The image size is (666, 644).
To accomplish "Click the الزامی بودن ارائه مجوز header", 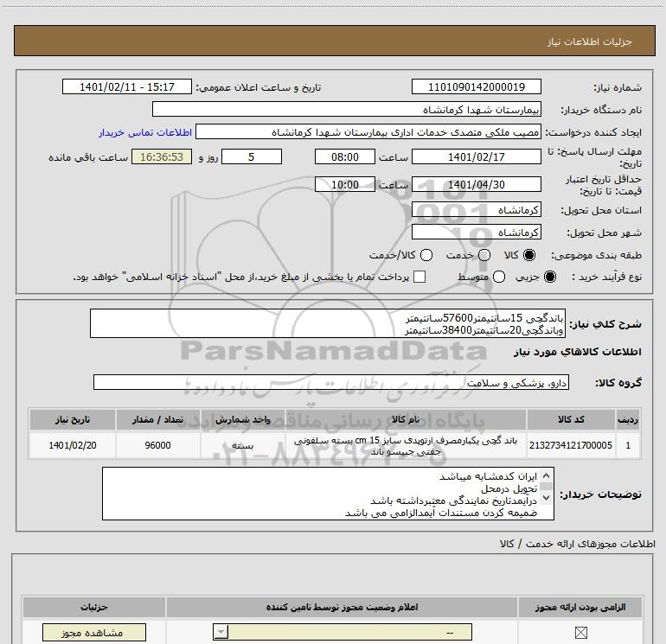I will pyautogui.click(x=580, y=607).
